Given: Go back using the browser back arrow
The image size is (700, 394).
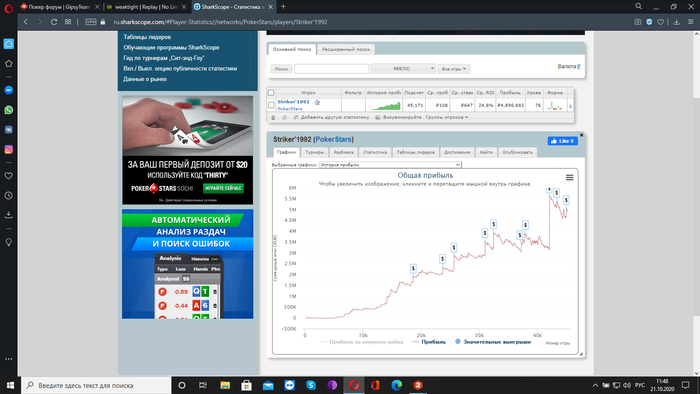Looking at the screenshot, I should click(26, 22).
